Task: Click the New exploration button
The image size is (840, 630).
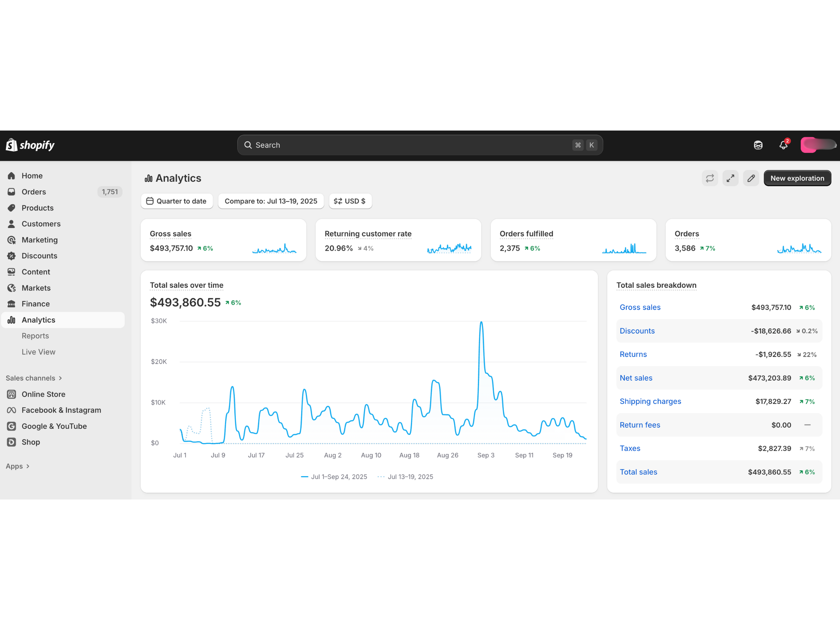Action: (x=797, y=178)
